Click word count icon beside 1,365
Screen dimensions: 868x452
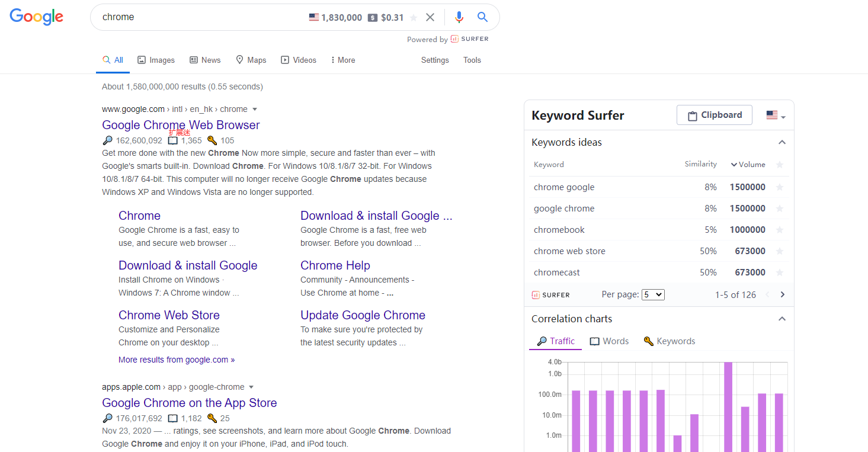coord(172,140)
